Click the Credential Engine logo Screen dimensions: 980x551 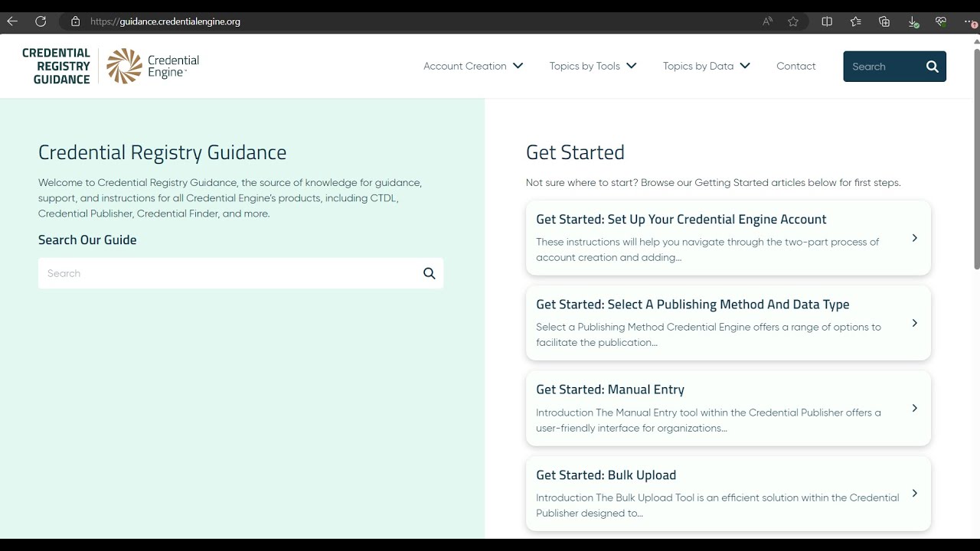click(x=152, y=66)
